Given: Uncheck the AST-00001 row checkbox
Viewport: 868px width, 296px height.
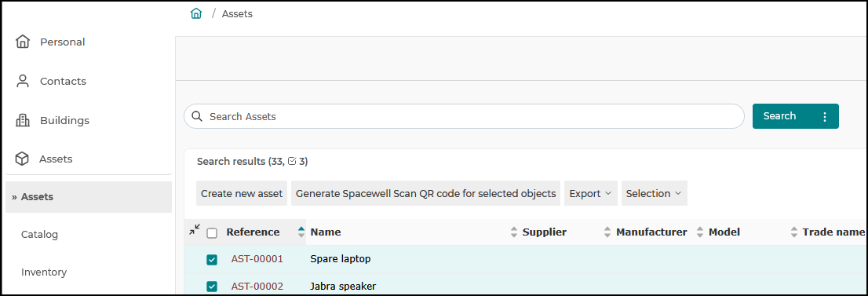Looking at the screenshot, I should (x=212, y=259).
